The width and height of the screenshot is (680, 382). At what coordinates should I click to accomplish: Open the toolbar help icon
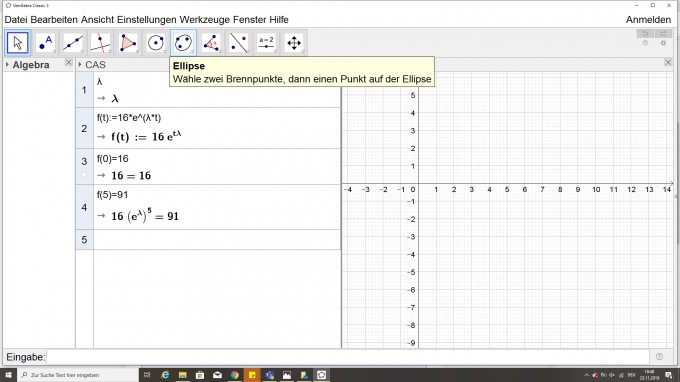645,43
